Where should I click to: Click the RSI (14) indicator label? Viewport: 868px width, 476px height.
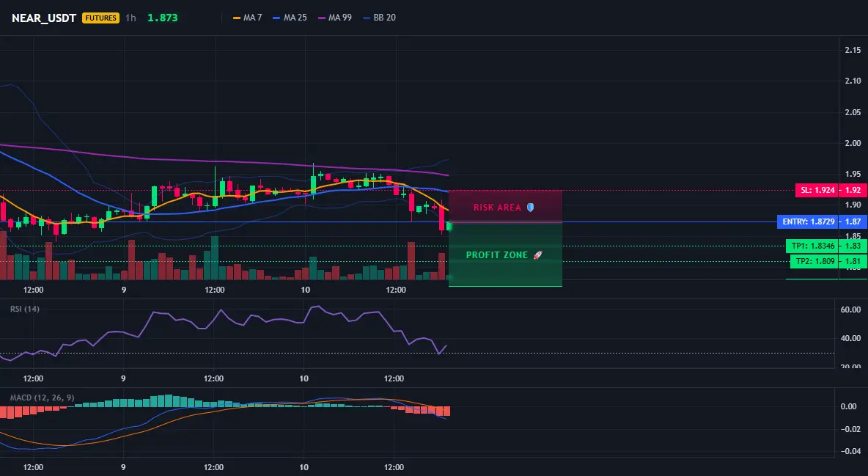coord(25,309)
